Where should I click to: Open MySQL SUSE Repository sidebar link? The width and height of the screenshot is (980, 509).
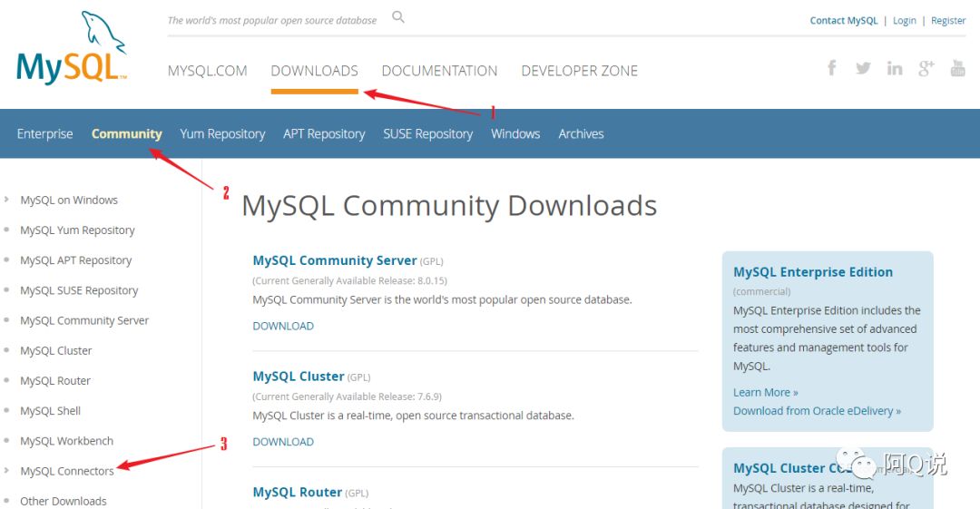point(79,290)
